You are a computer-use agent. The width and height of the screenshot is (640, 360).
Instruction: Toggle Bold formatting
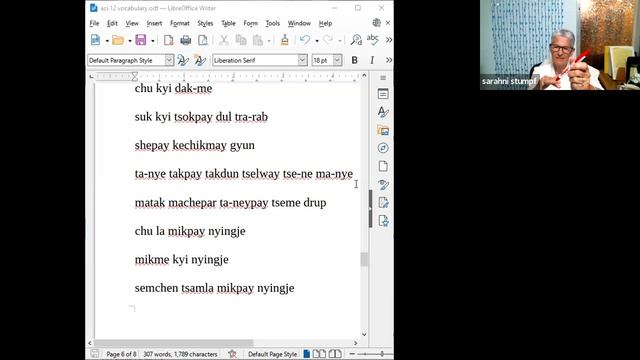coord(355,60)
